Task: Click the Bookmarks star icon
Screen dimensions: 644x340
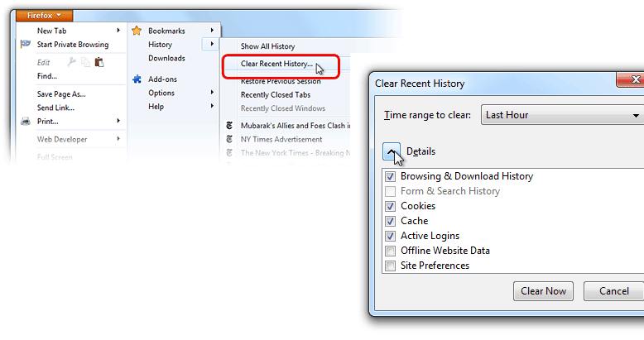Action: click(x=137, y=31)
